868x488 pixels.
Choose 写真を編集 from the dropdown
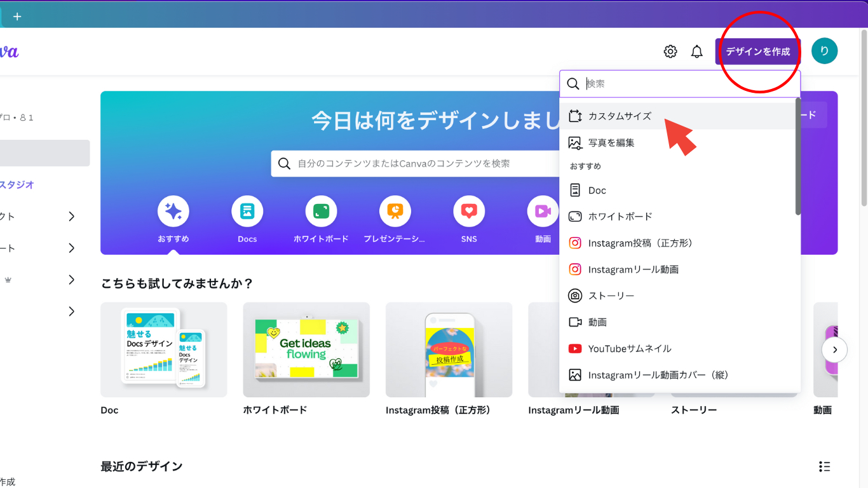point(677,143)
